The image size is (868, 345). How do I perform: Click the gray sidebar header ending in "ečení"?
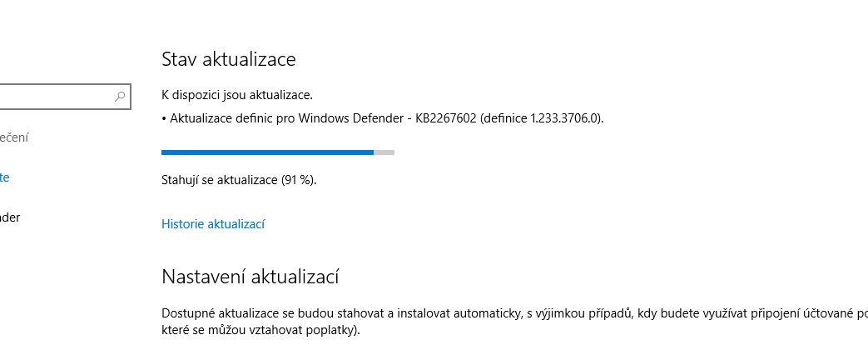click(x=15, y=137)
